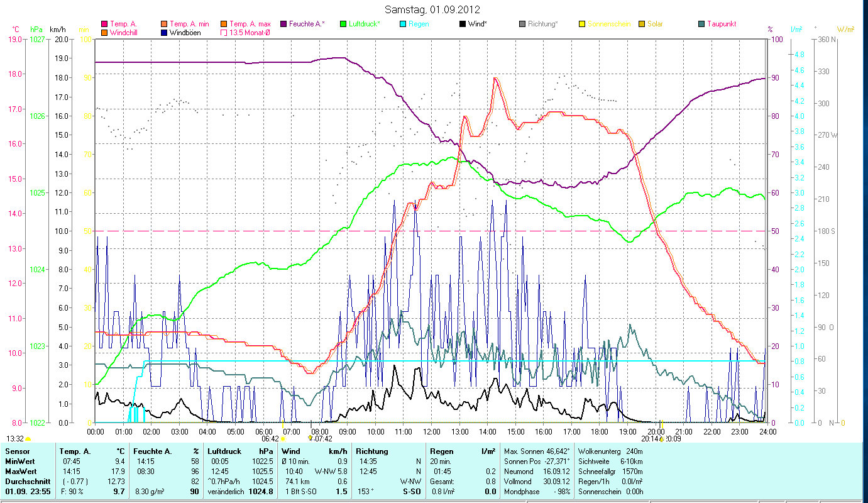Click the Sonnen Pos -27,371° entry
The width and height of the screenshot is (868, 503).
coord(537,462)
